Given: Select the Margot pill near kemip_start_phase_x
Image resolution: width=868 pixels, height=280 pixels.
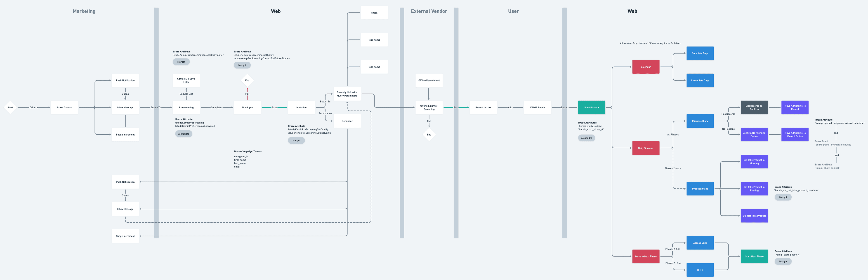Looking at the screenshot, I should pyautogui.click(x=783, y=261).
